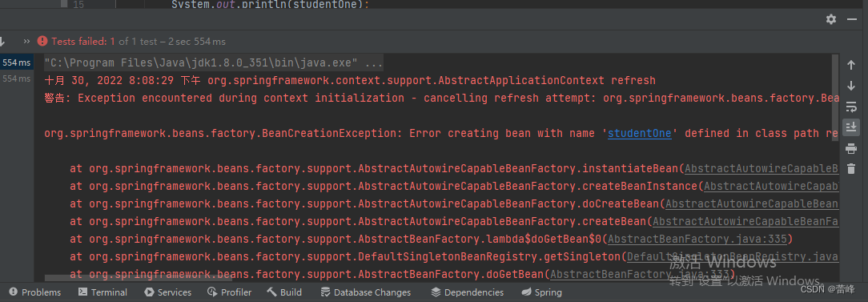Open the Services tool window
868x302 pixels.
pos(167,292)
